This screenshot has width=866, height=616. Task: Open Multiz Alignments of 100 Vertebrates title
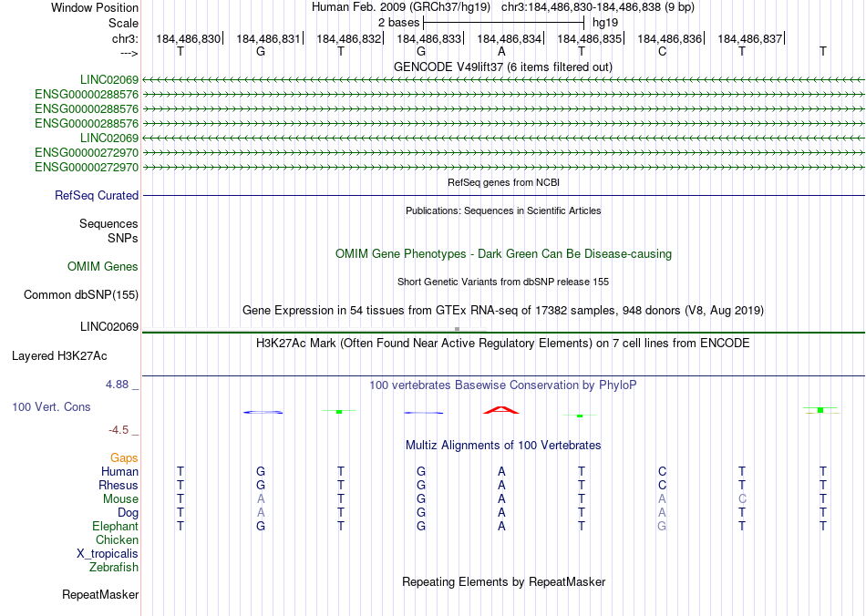(503, 445)
